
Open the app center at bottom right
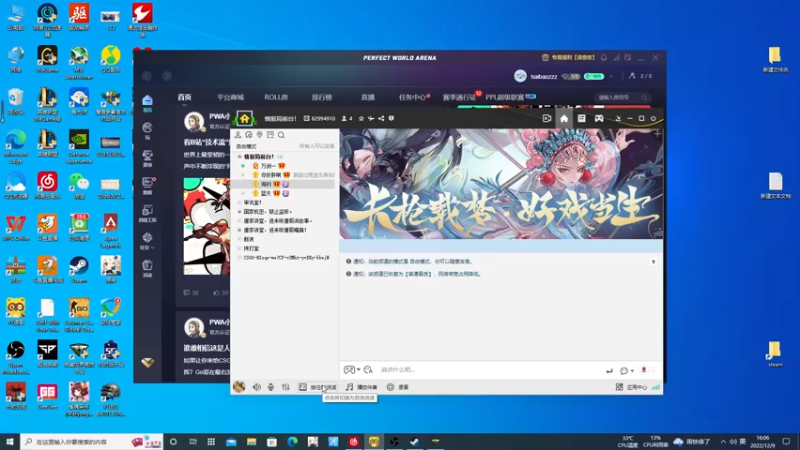[632, 387]
